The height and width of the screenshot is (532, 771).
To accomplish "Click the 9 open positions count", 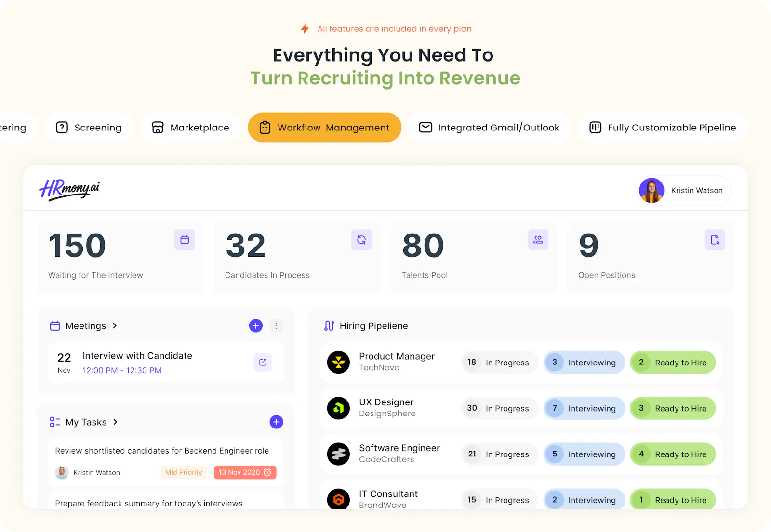I will [588, 246].
